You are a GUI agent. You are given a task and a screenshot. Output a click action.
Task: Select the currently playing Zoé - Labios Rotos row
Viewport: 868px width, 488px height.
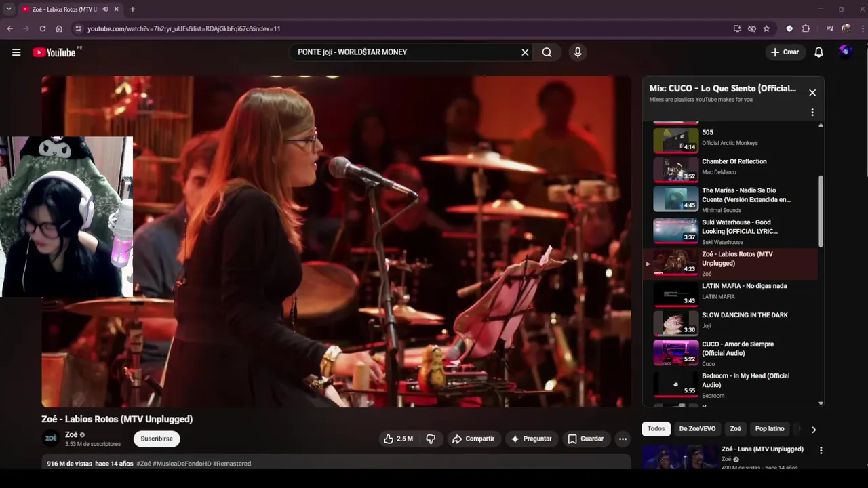(x=732, y=263)
